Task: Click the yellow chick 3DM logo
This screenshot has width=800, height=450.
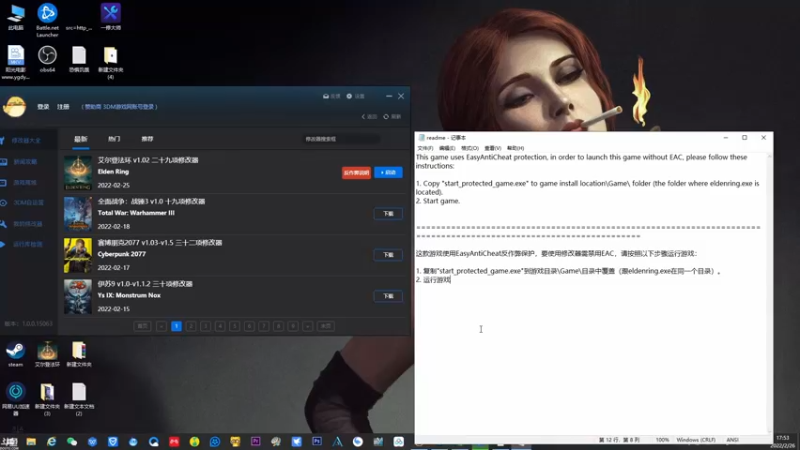Action: [14, 107]
